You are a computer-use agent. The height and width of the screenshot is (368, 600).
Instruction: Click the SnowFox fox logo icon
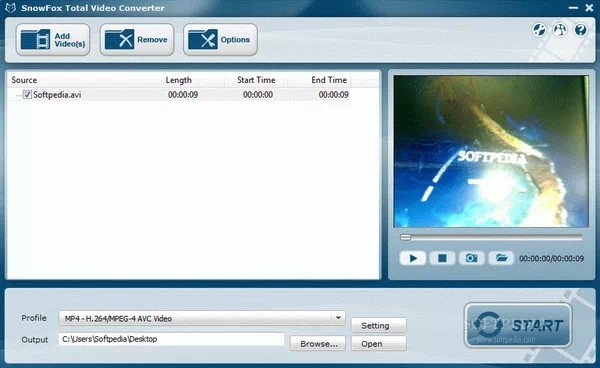pos(10,8)
